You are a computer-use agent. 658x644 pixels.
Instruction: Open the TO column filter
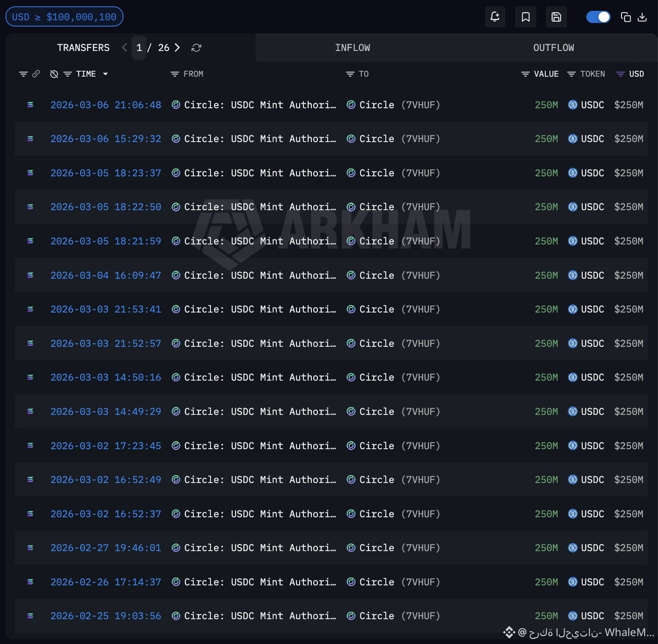coord(350,74)
